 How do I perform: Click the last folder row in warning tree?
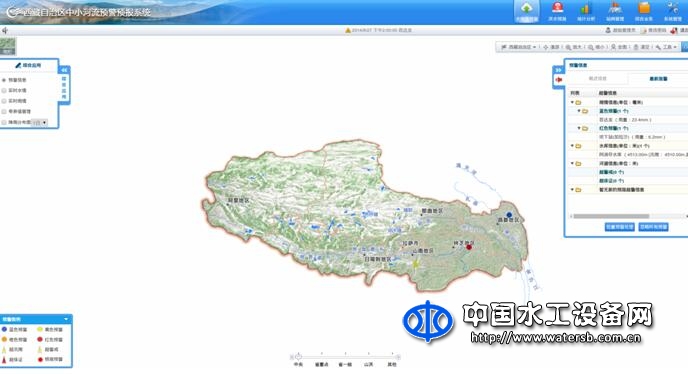pyautogui.click(x=628, y=190)
